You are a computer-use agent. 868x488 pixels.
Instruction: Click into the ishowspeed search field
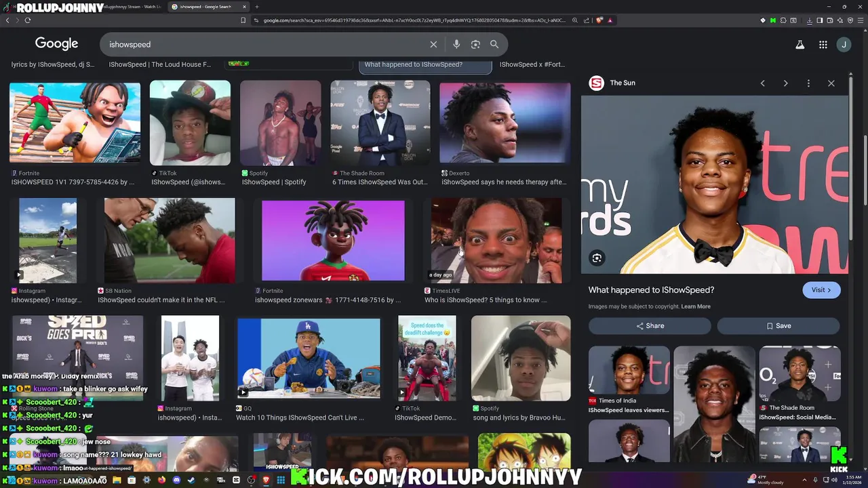click(264, 44)
